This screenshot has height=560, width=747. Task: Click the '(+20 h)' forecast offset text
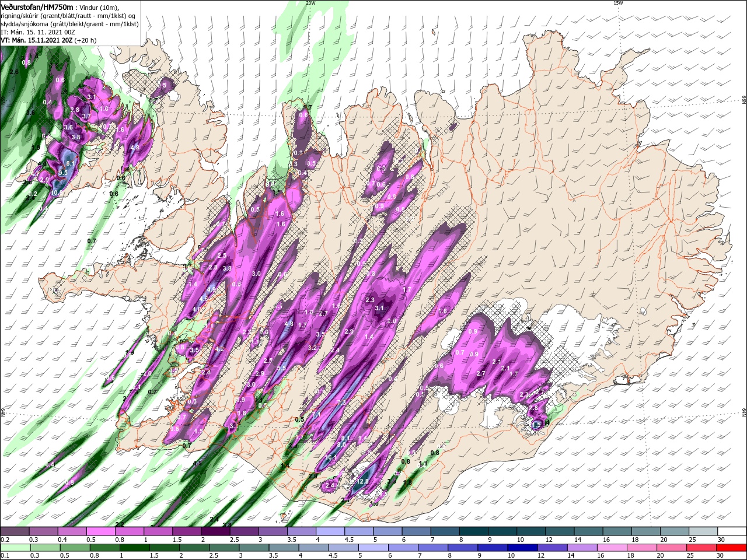[x=85, y=40]
